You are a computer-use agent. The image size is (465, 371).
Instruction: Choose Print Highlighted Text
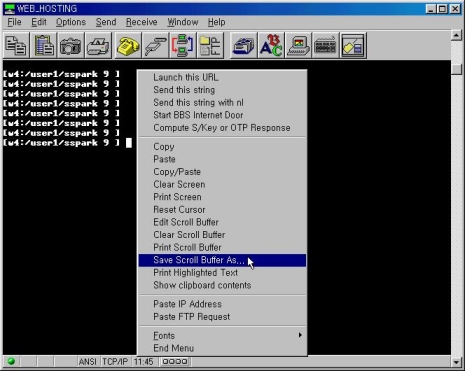click(222, 273)
